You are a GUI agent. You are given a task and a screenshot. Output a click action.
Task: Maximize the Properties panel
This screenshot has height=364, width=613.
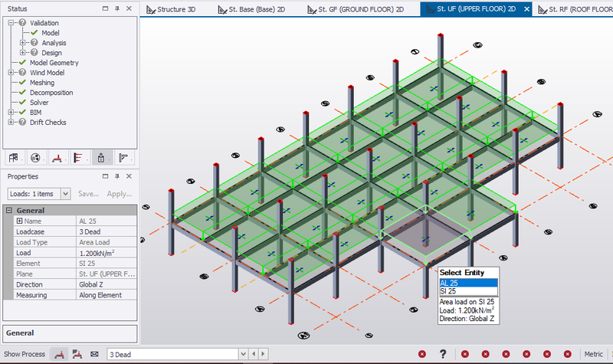[x=105, y=176]
